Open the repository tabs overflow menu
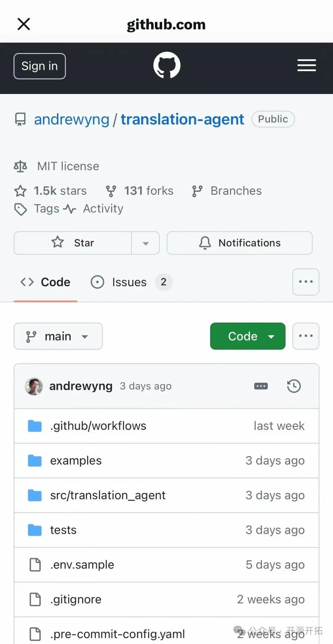Image resolution: width=333 pixels, height=644 pixels. tap(306, 282)
